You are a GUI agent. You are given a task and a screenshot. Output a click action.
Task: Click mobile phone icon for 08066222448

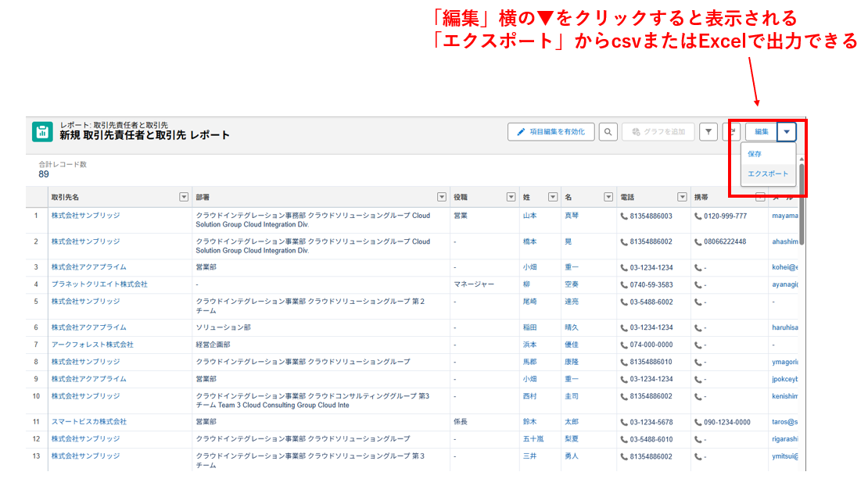click(x=698, y=241)
